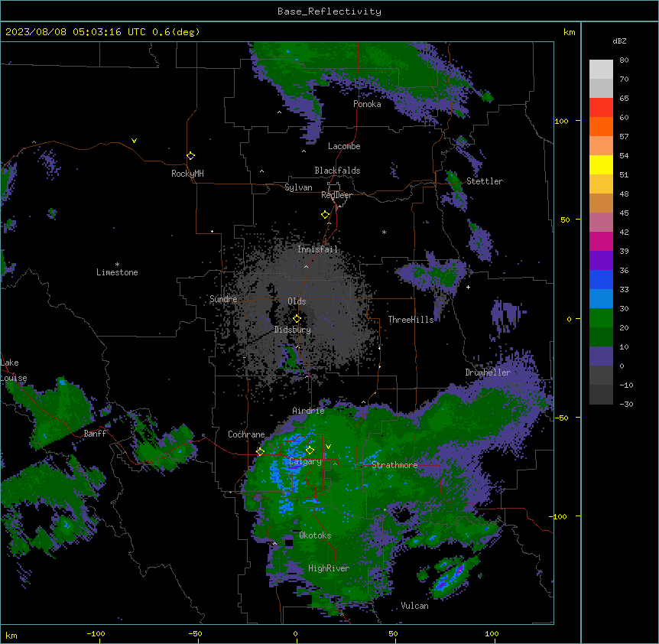659x644 pixels.
Task: Click the Ponoka town label
Action: (x=367, y=104)
